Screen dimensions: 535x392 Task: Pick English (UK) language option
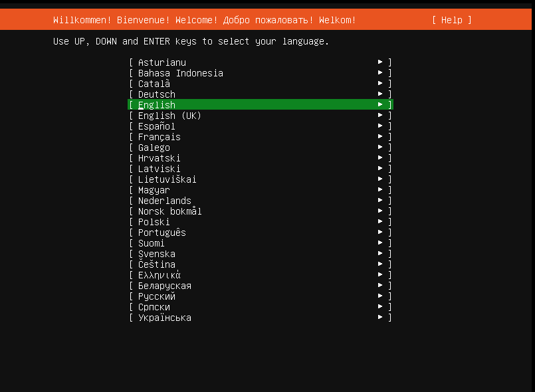pyautogui.click(x=261, y=116)
